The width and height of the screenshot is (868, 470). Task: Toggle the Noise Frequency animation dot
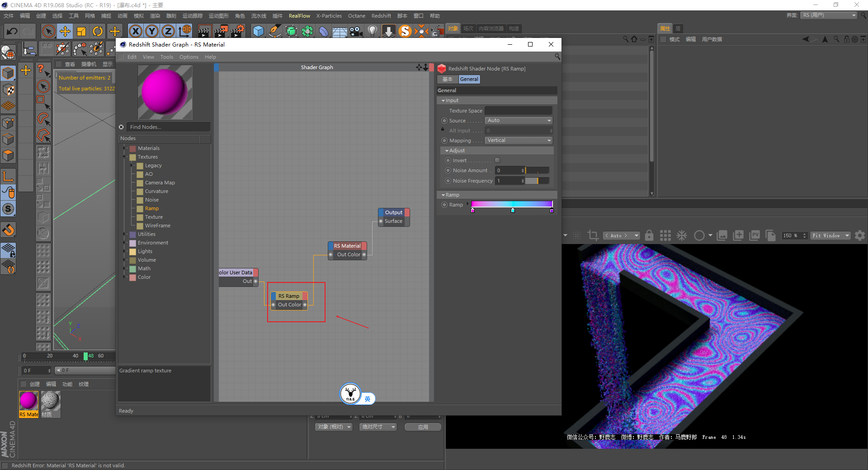(448, 181)
